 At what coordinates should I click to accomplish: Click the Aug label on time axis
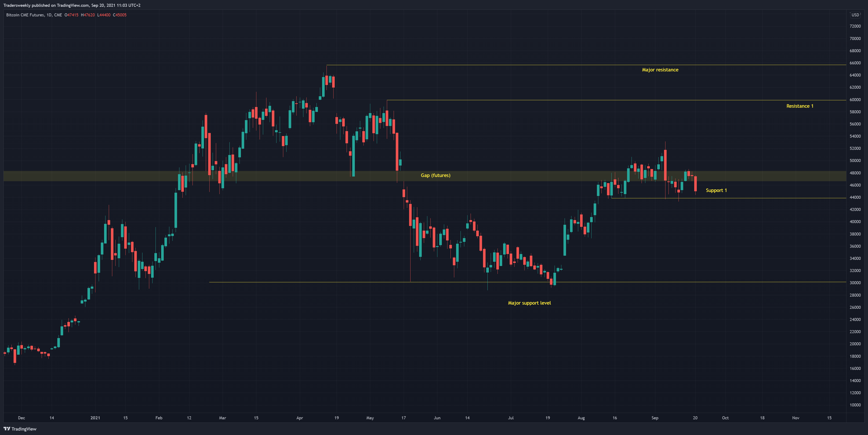[x=581, y=418]
